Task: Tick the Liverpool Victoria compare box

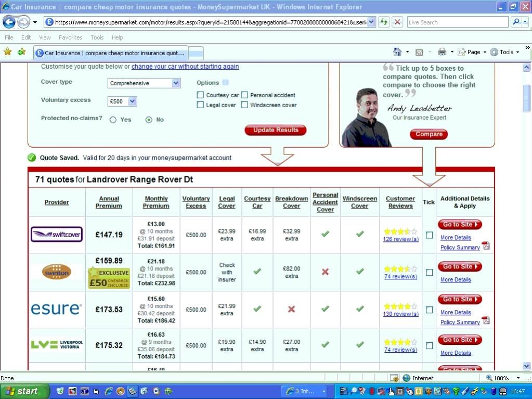Action: (x=429, y=346)
